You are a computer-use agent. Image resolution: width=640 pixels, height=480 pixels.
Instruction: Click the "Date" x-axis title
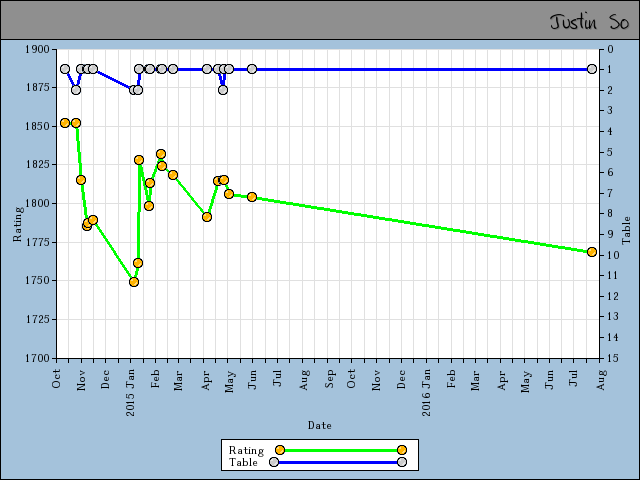[320, 425]
